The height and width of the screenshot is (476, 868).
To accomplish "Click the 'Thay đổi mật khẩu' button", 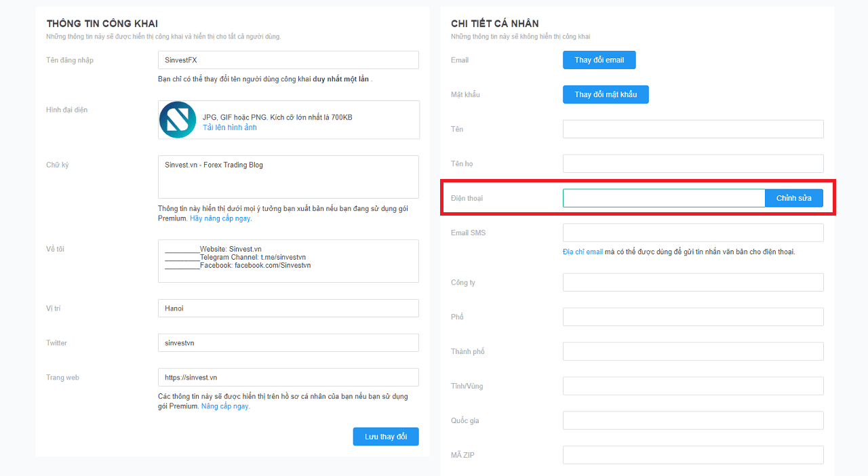I will click(606, 95).
